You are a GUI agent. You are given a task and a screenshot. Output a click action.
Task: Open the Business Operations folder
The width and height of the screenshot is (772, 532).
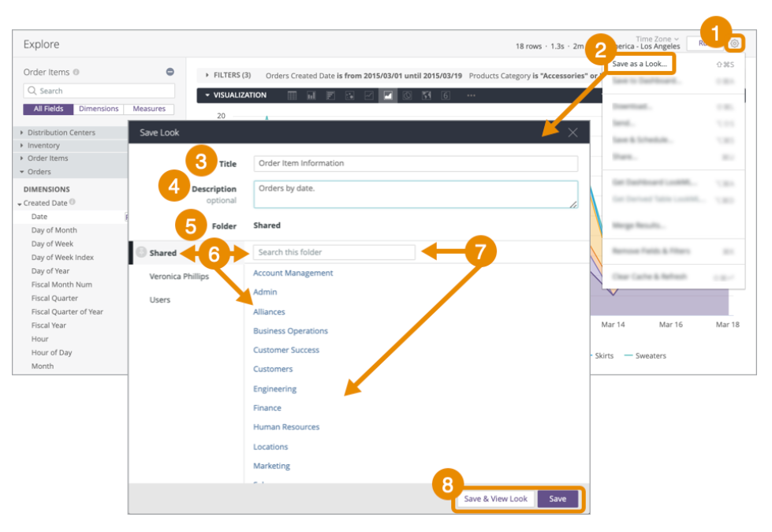click(x=290, y=331)
